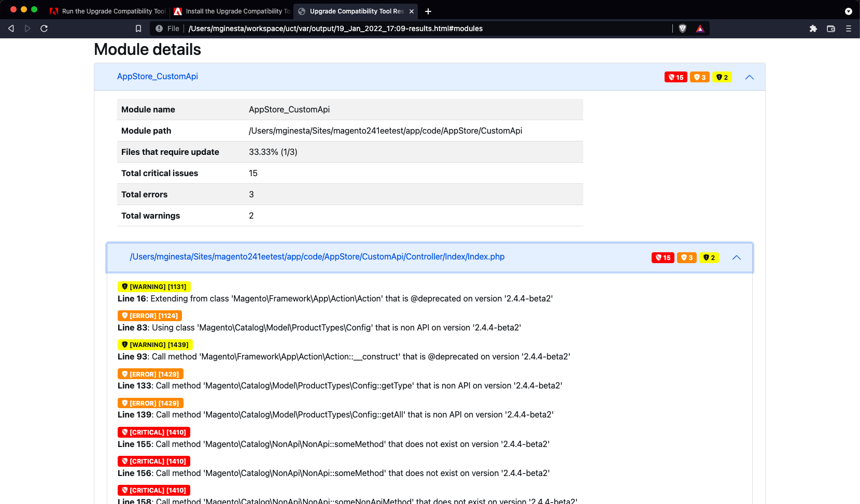This screenshot has width=860, height=504.
Task: Open a new browser tab with plus icon
Action: tap(428, 11)
